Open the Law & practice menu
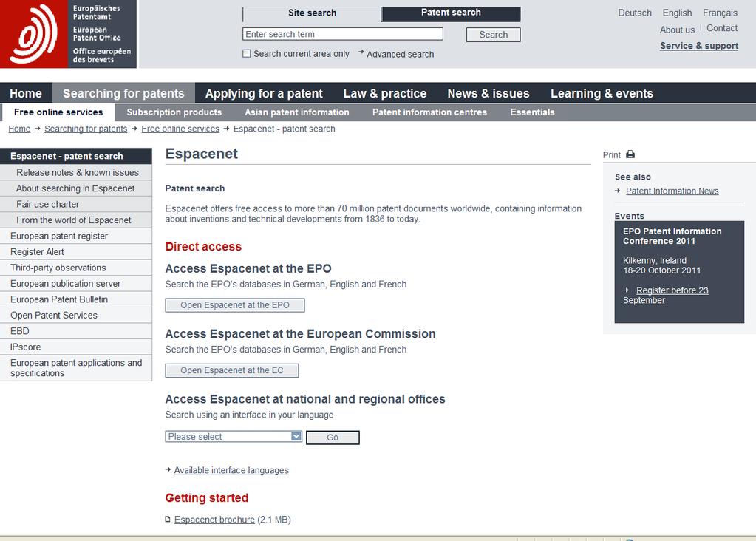Screen dimensions: 756x541 (385, 93)
